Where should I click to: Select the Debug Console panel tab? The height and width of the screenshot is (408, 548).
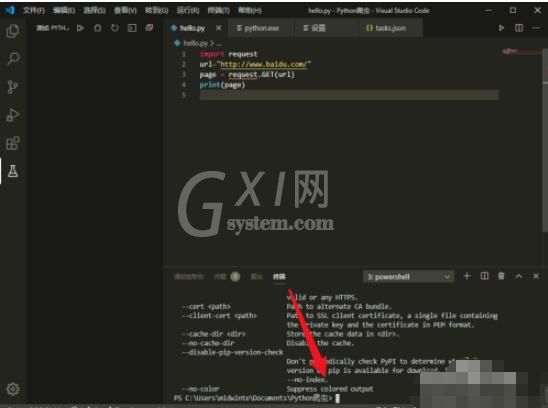click(x=189, y=277)
